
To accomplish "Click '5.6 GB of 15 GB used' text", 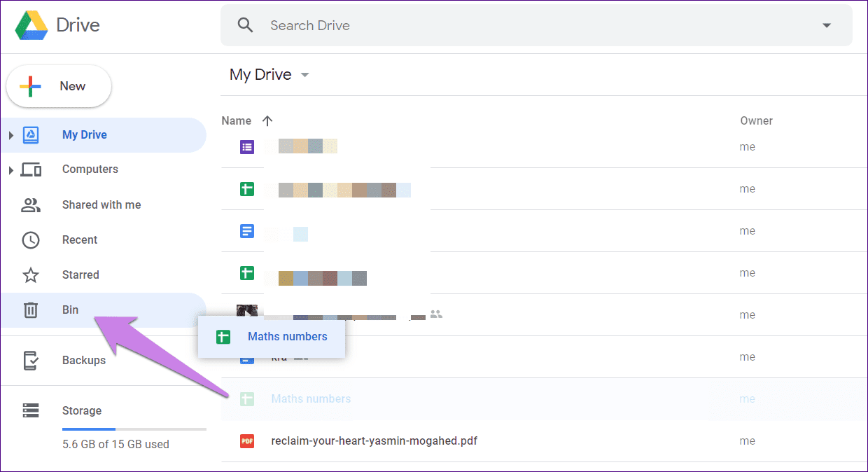I will (115, 444).
